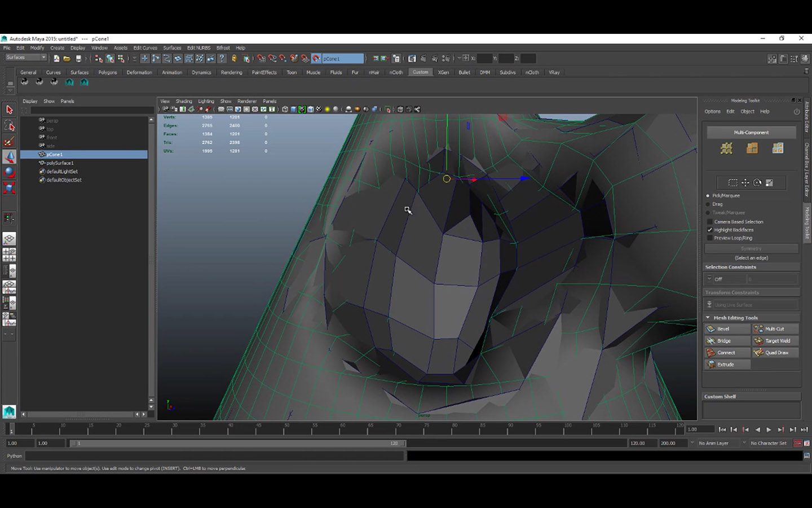This screenshot has width=812, height=508.
Task: Click Bevel tool button
Action: (x=727, y=329)
